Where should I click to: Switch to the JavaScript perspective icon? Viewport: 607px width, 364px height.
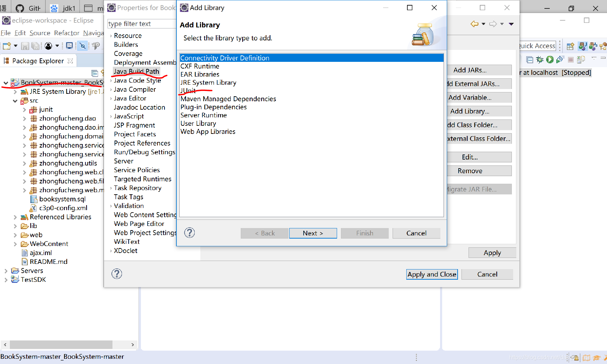593,46
